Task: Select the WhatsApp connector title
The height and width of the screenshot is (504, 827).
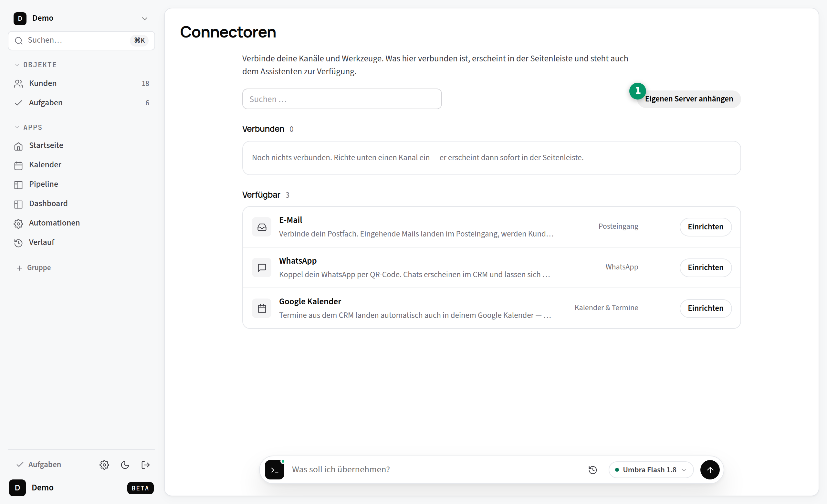Action: click(x=298, y=261)
